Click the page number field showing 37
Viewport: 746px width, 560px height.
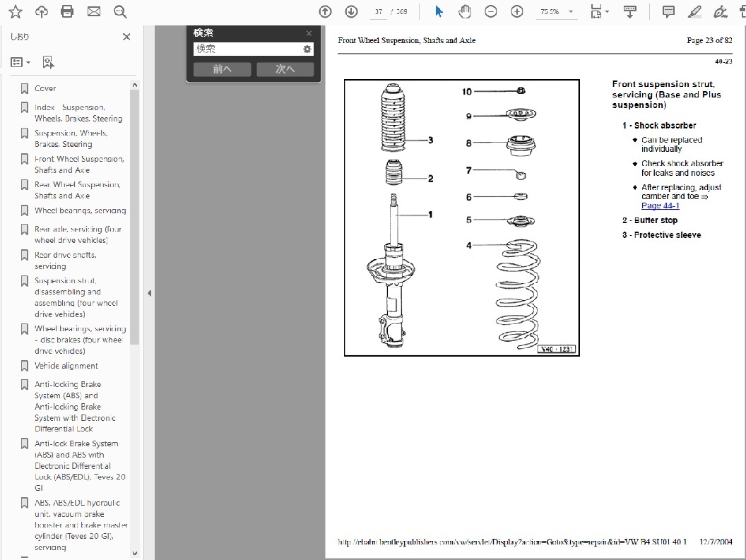(x=378, y=11)
